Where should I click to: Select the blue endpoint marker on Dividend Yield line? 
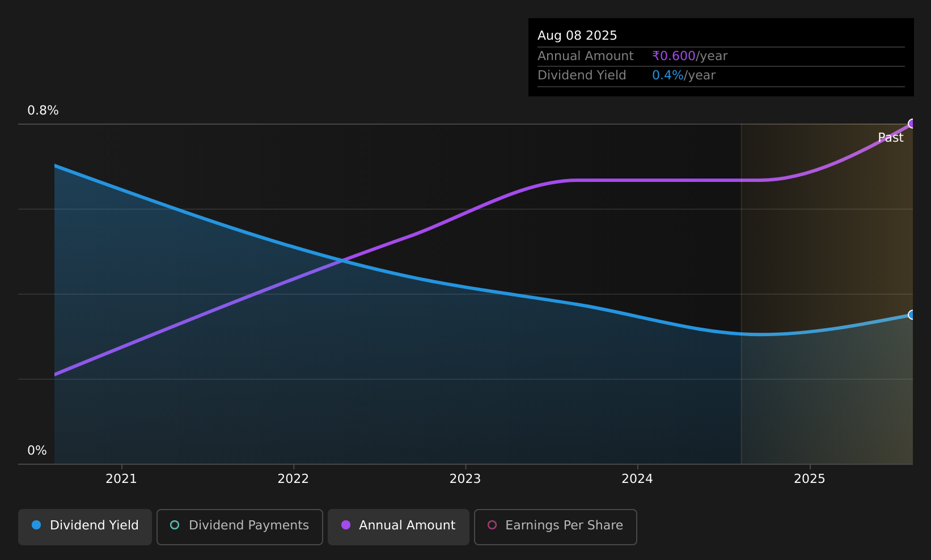(912, 315)
